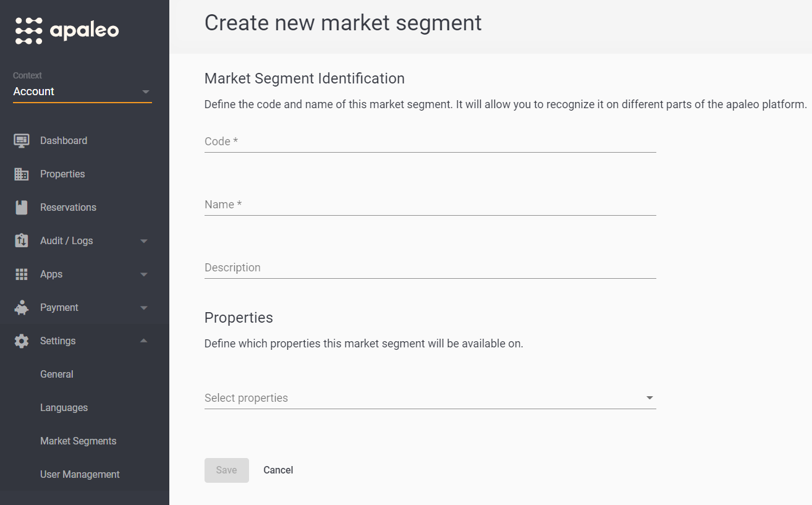812x505 pixels.
Task: Open the Select properties dropdown
Action: point(430,398)
